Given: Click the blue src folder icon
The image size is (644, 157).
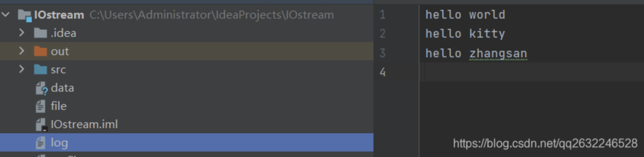Looking at the screenshot, I should 40,70.
